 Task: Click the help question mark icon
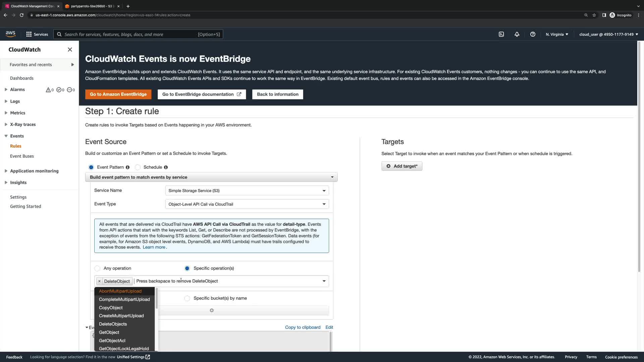click(x=533, y=34)
